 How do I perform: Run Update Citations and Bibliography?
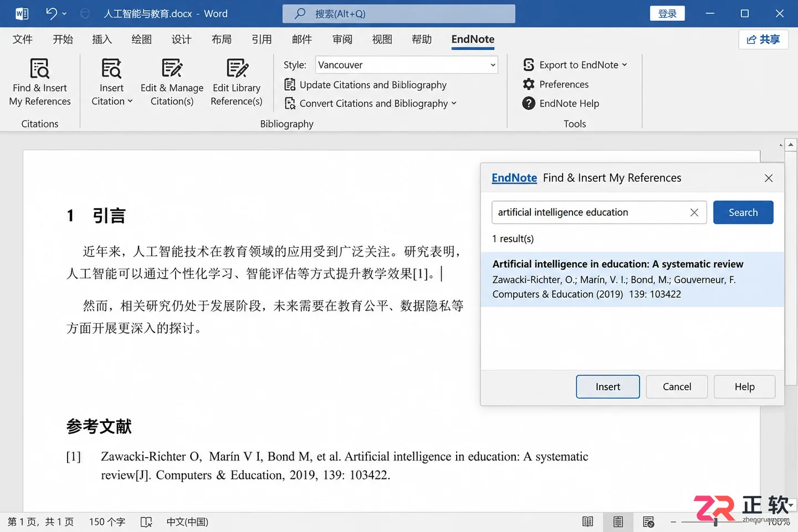(x=365, y=85)
